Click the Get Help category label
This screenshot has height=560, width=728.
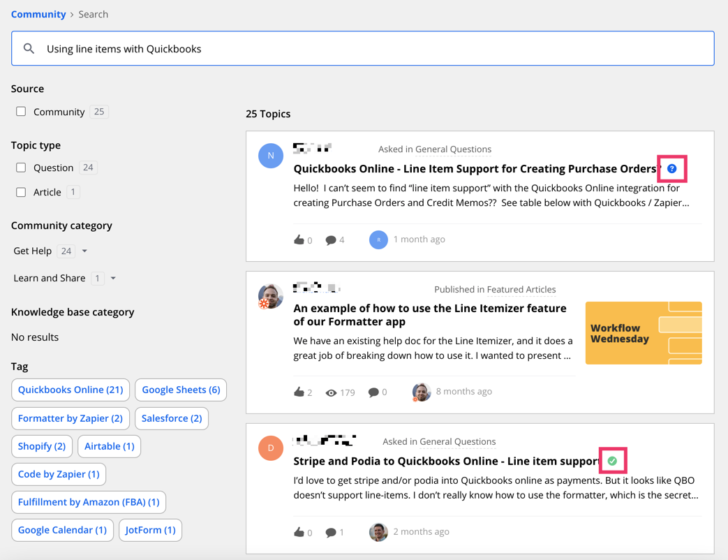click(x=33, y=251)
